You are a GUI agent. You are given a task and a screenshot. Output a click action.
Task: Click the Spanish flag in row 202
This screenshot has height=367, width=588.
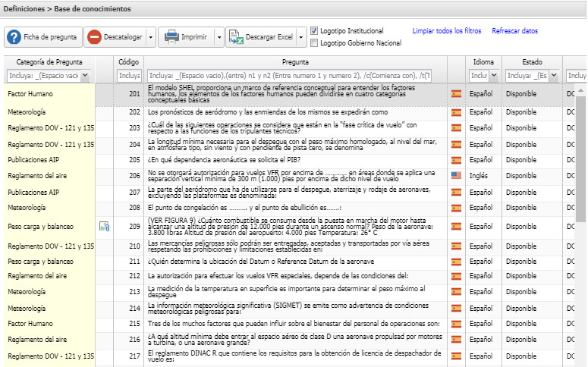[456, 112]
